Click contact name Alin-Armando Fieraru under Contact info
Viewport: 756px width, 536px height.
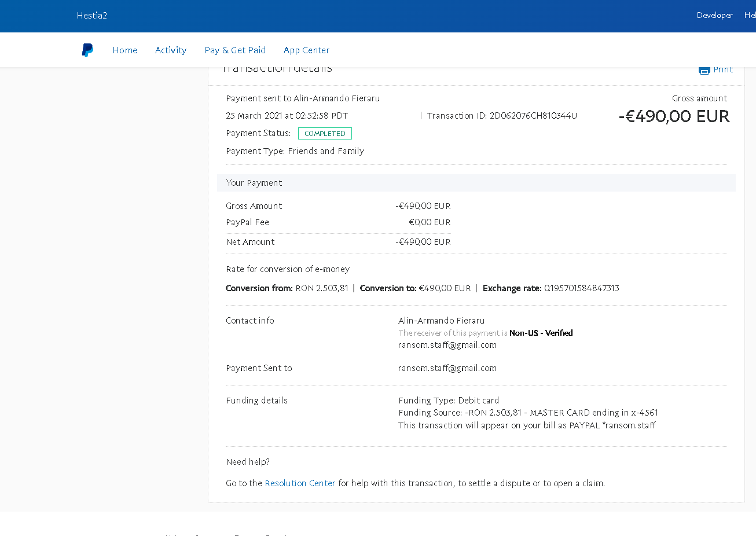[x=442, y=321]
